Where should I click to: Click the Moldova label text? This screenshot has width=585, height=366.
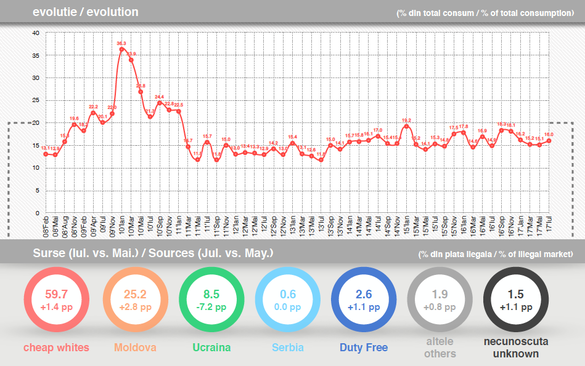click(135, 347)
